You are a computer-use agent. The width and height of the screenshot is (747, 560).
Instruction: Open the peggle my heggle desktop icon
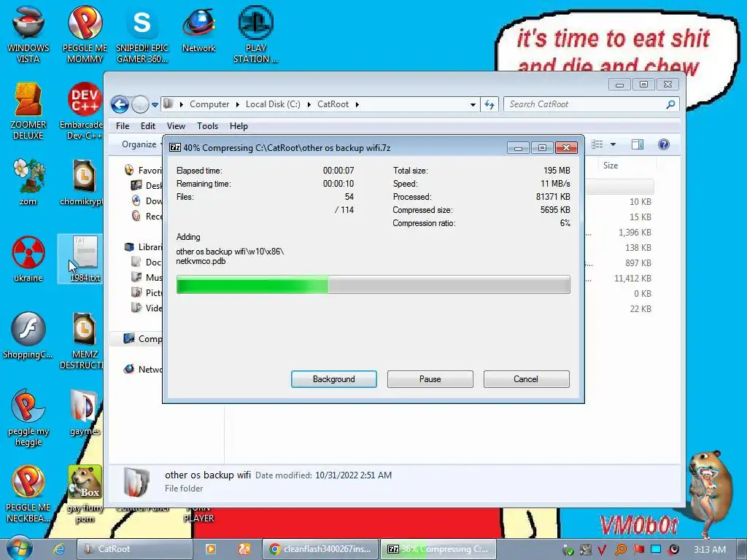pyautogui.click(x=28, y=418)
